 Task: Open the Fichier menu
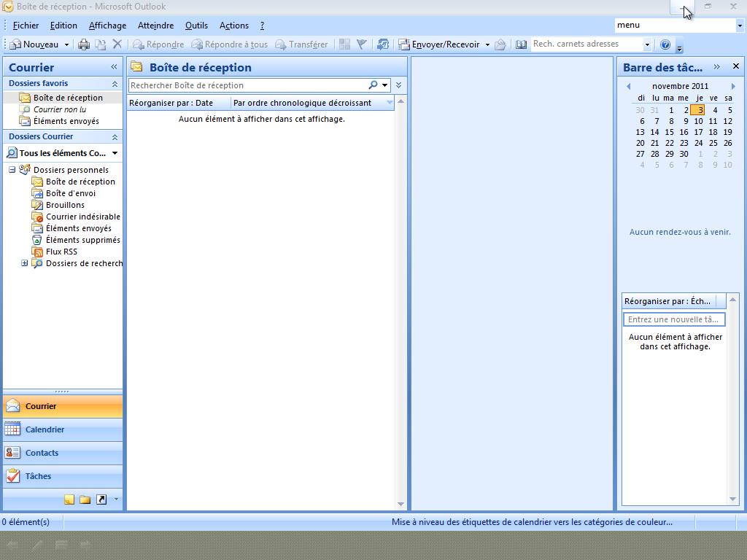(x=26, y=26)
